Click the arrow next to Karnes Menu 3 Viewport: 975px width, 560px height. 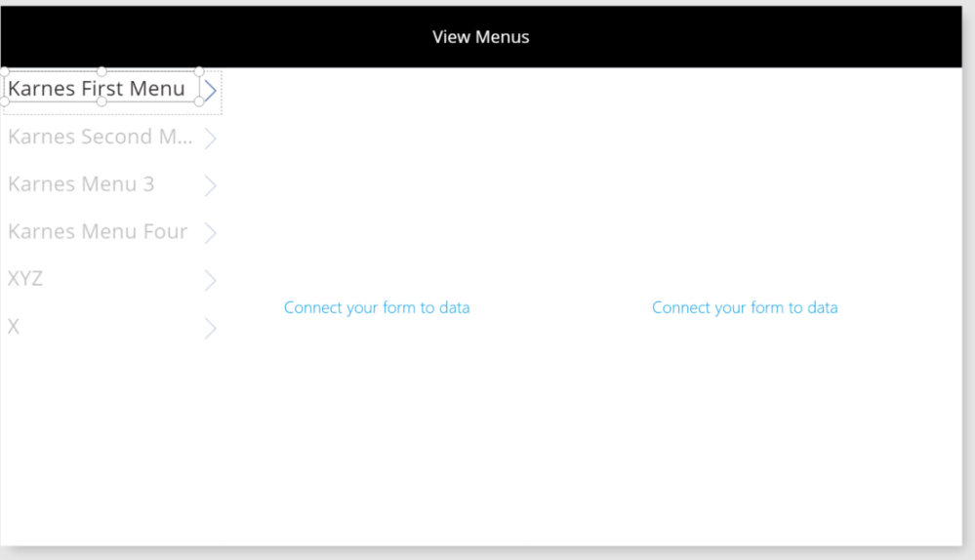(x=210, y=185)
